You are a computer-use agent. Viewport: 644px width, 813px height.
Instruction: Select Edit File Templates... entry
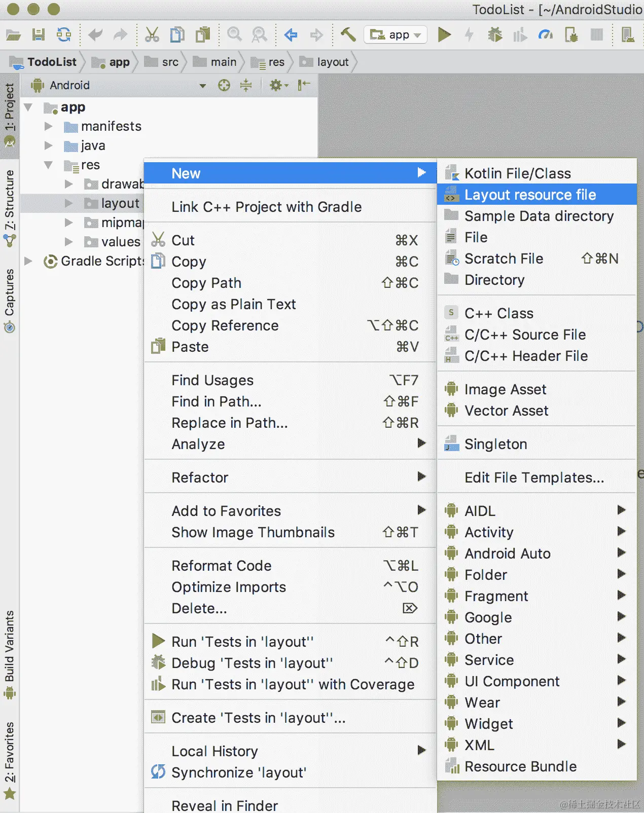[x=536, y=477]
